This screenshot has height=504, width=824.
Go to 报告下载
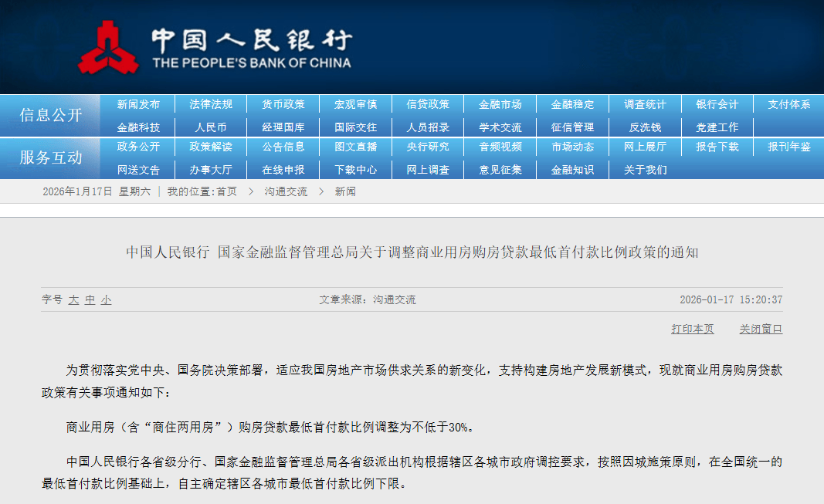pyautogui.click(x=717, y=147)
